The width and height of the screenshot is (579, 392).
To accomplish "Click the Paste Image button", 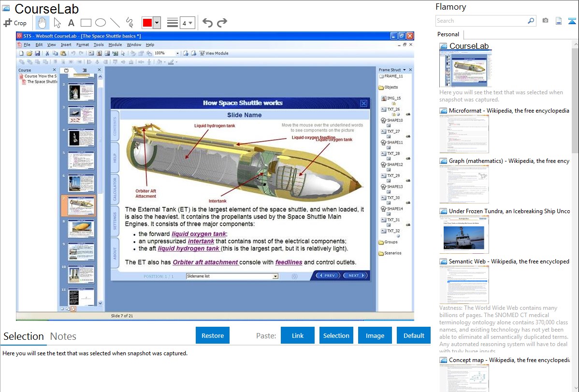I will point(375,335).
